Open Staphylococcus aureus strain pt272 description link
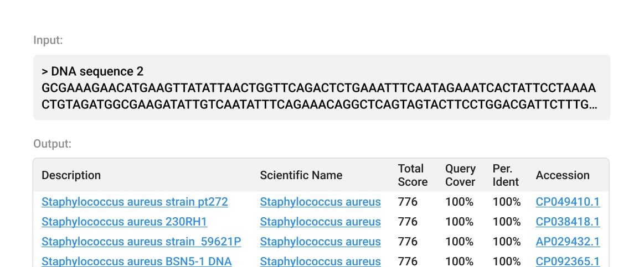Image resolution: width=644 pixels, height=267 pixels. (135, 202)
